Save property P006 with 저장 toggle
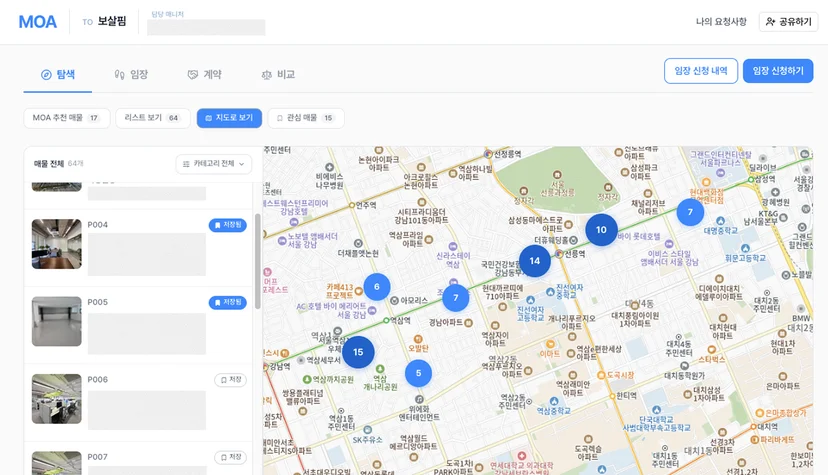The height and width of the screenshot is (475, 828). (230, 379)
